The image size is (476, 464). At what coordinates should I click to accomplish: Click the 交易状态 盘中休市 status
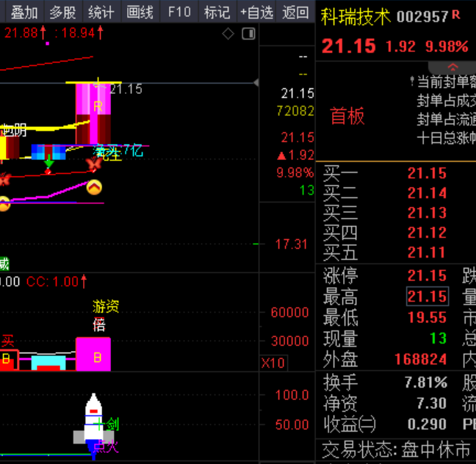(396, 450)
